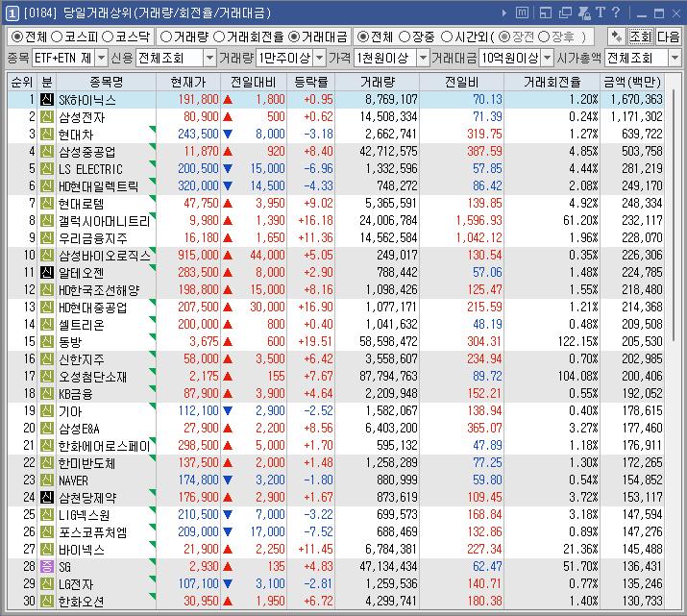Select the 거래대금 radio button
This screenshot has width=687, height=616.
click(x=294, y=37)
